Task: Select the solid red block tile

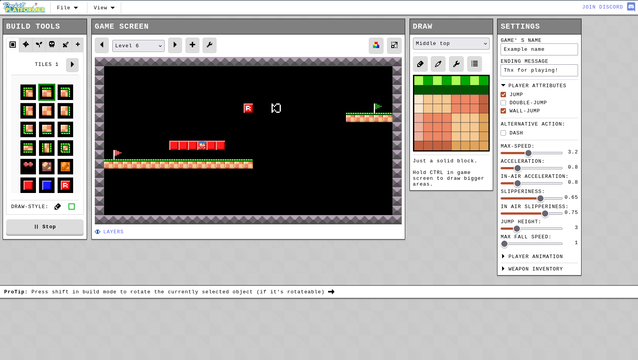Action: point(28,185)
